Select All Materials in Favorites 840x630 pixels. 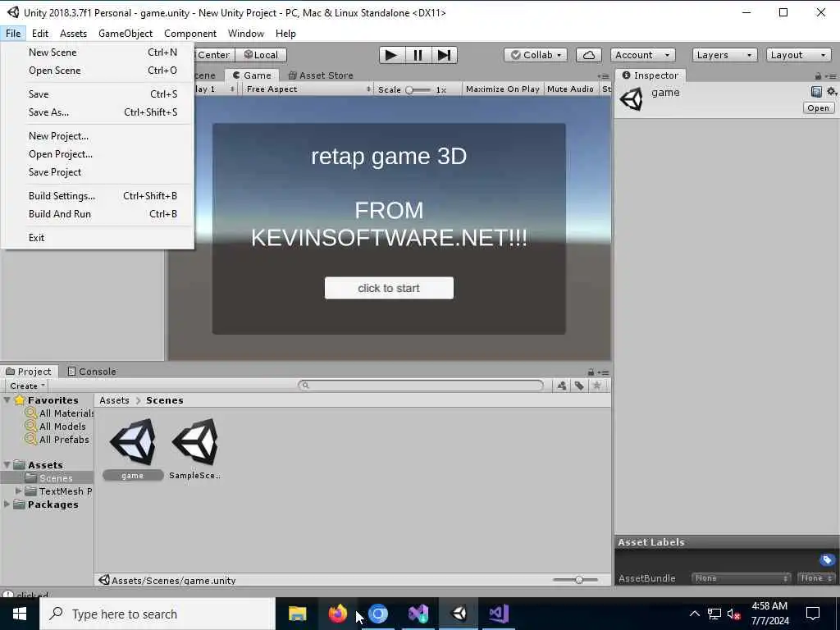pos(59,413)
